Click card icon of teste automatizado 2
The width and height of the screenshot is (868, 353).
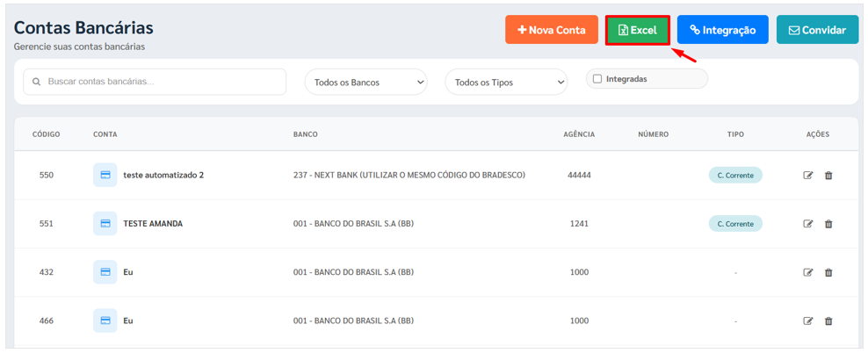tap(105, 176)
